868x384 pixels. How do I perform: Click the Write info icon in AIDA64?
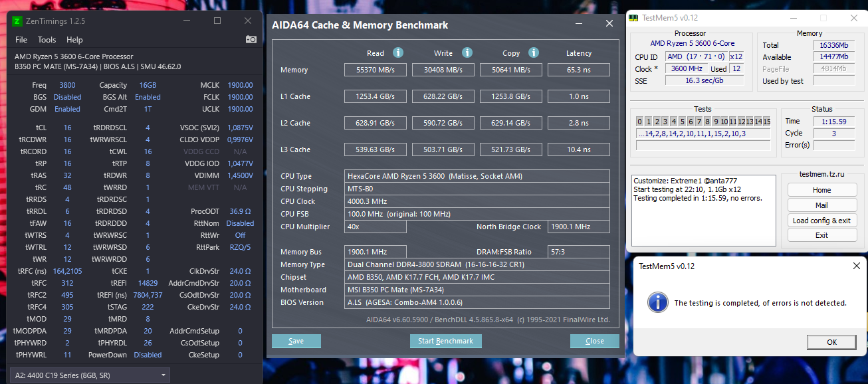pos(467,52)
